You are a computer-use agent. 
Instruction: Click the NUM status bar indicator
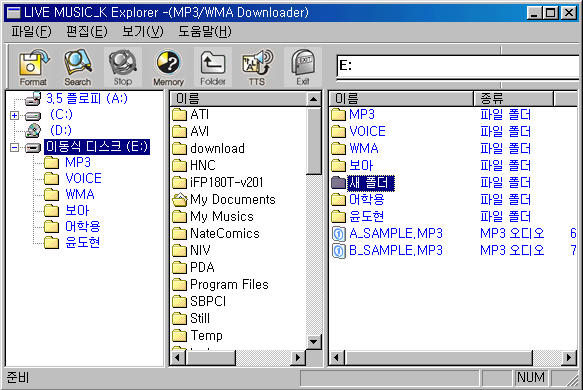[531, 377]
